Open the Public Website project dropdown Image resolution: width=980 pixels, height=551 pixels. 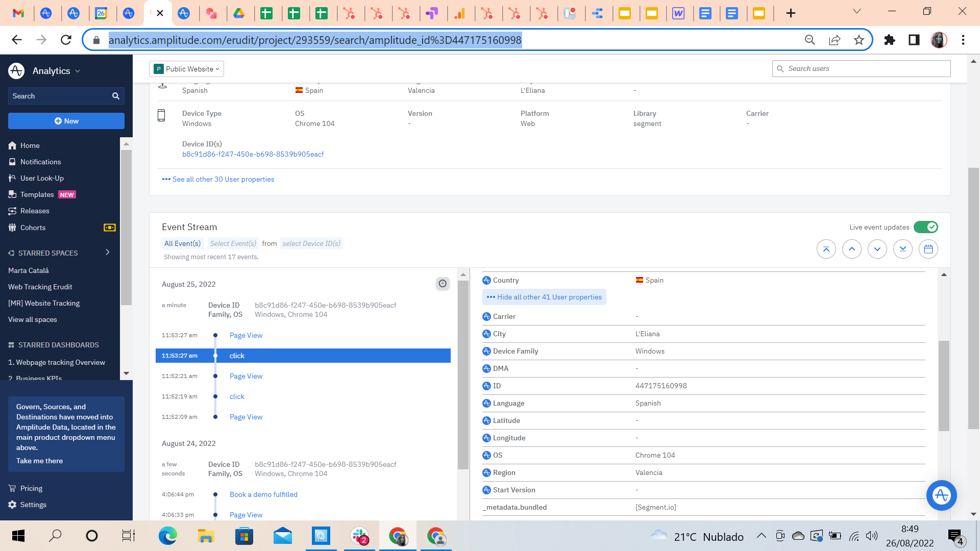pyautogui.click(x=187, y=69)
